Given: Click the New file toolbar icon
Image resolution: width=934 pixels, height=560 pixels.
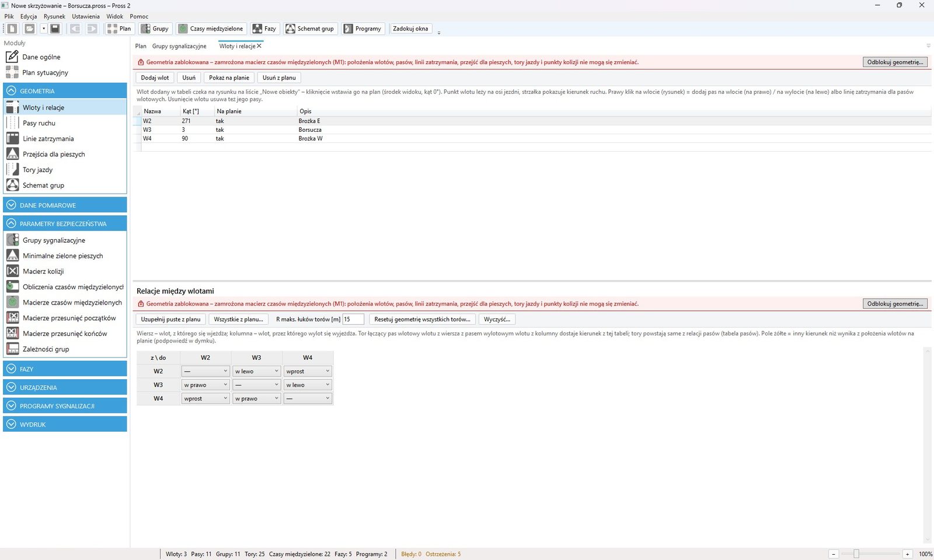Looking at the screenshot, I should coord(12,29).
